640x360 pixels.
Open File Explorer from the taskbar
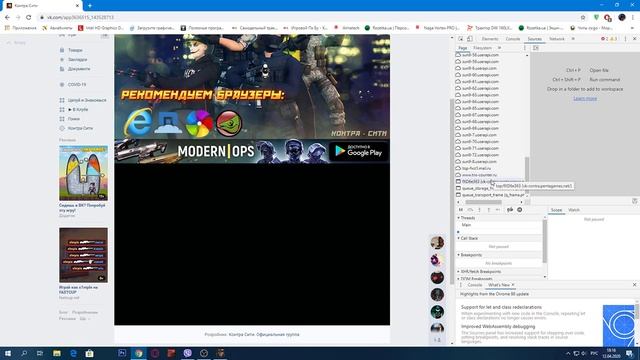click(57, 353)
